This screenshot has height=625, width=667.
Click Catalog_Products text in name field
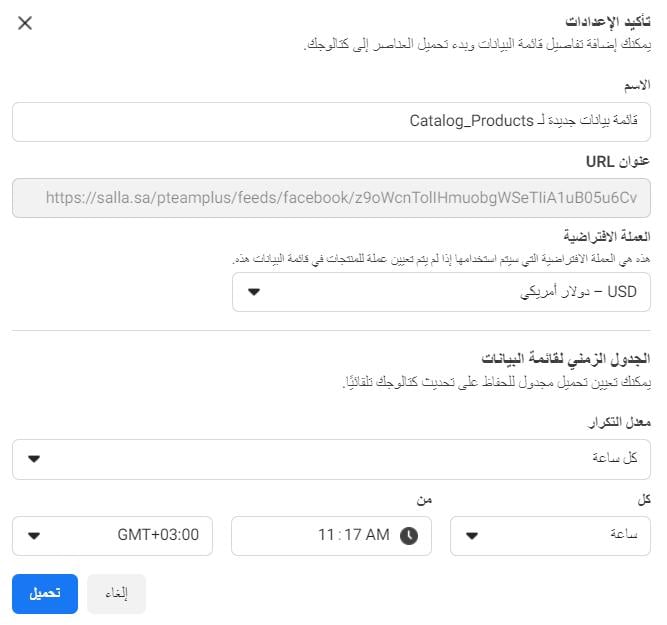coord(471,121)
